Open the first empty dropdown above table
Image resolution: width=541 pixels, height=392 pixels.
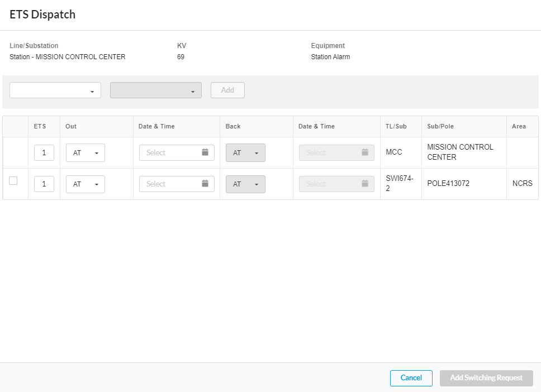(x=55, y=90)
